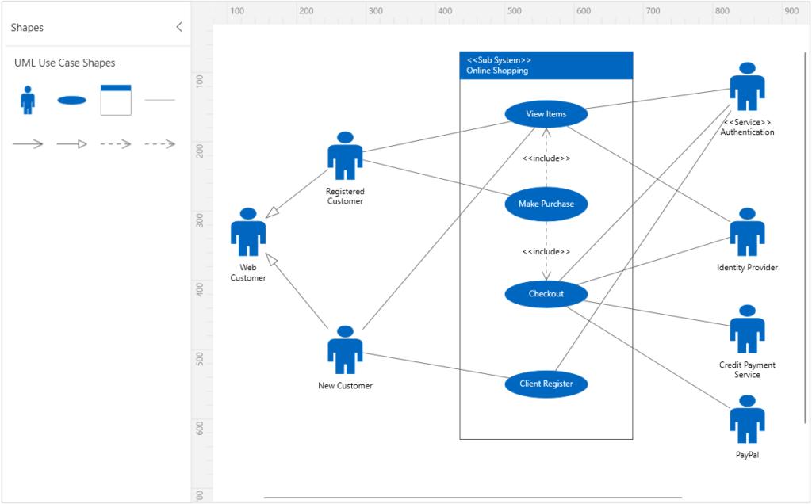Select the plain line connector in palette
Screen dimensions: 812x504
pyautogui.click(x=160, y=100)
